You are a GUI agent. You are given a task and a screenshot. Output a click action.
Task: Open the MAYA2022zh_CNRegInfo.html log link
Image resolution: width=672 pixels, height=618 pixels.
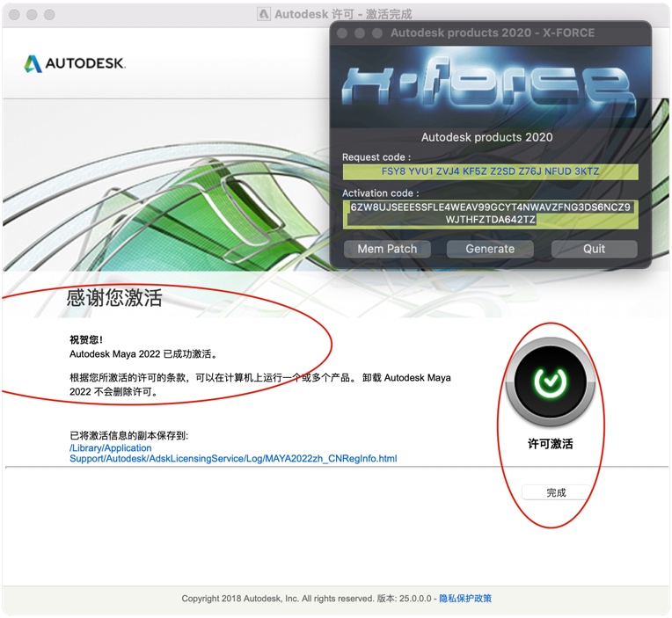233,453
